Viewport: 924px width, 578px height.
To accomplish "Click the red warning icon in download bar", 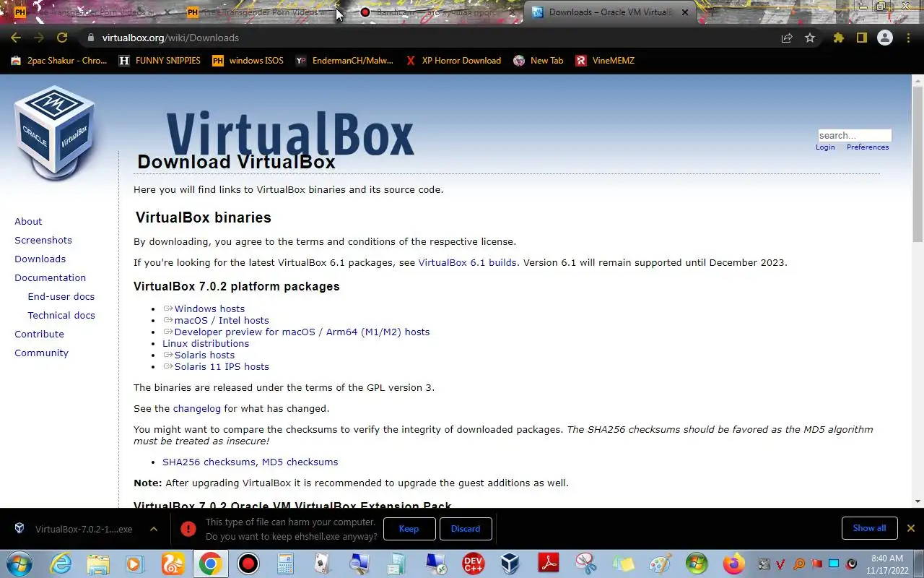I will [x=188, y=529].
